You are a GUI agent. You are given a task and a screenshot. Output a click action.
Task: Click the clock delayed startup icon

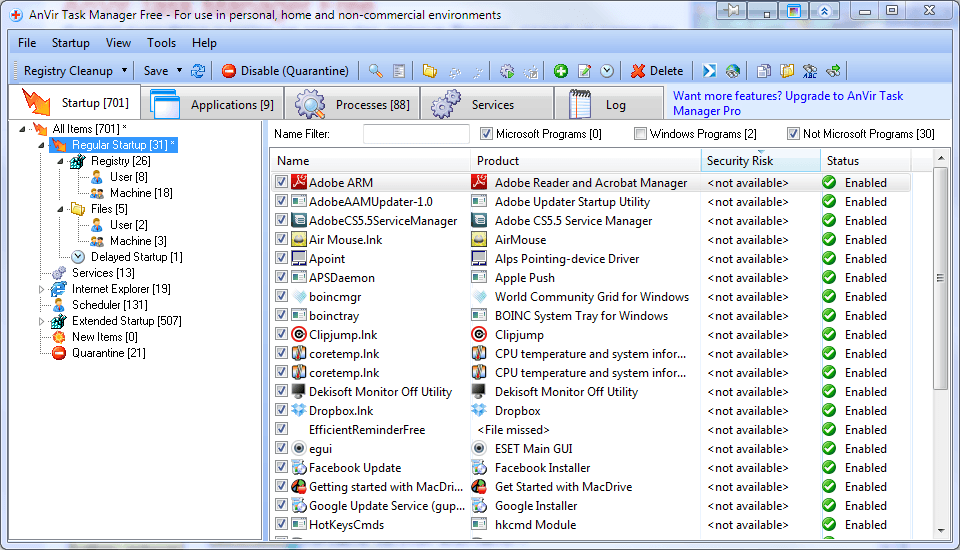pyautogui.click(x=607, y=71)
